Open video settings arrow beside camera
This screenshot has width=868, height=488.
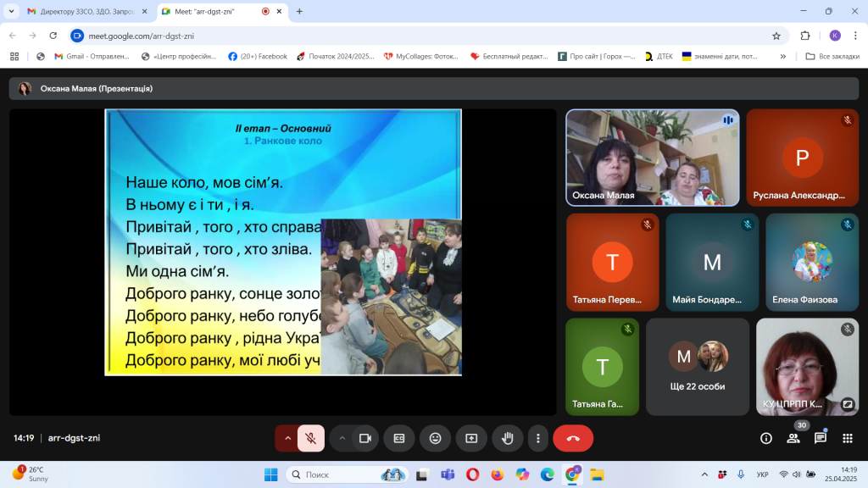click(342, 438)
